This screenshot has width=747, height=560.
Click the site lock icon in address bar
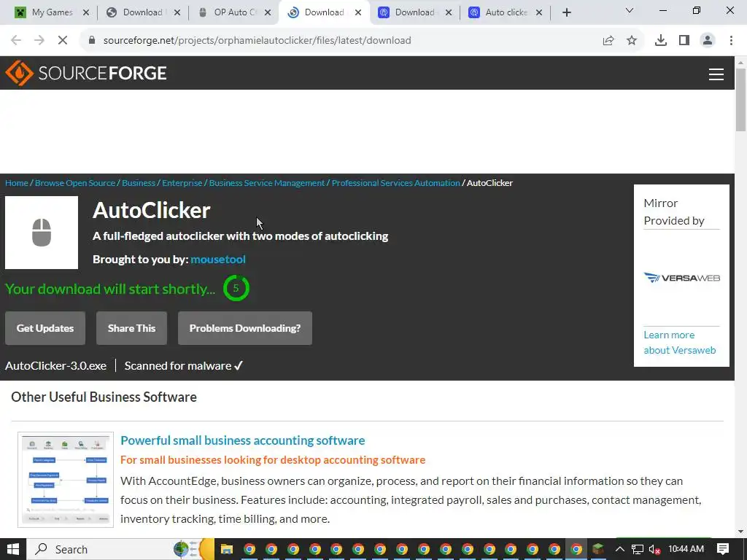pos(92,41)
